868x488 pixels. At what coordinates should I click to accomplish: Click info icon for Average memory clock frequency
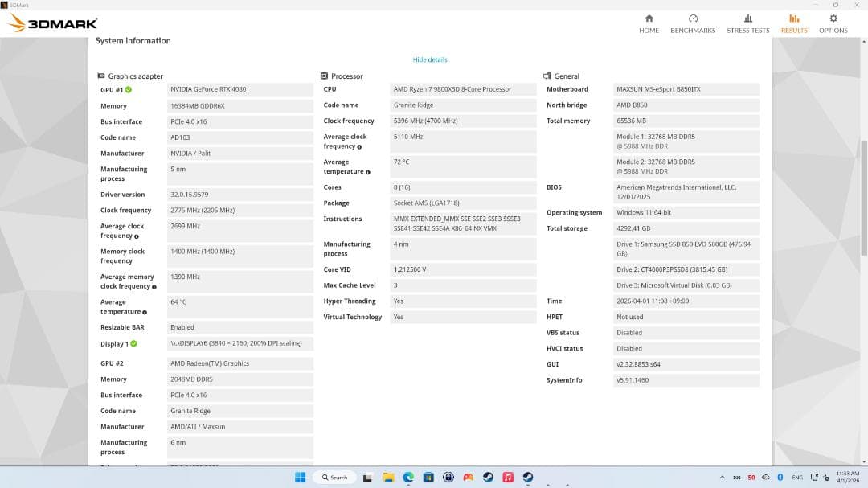click(x=154, y=287)
